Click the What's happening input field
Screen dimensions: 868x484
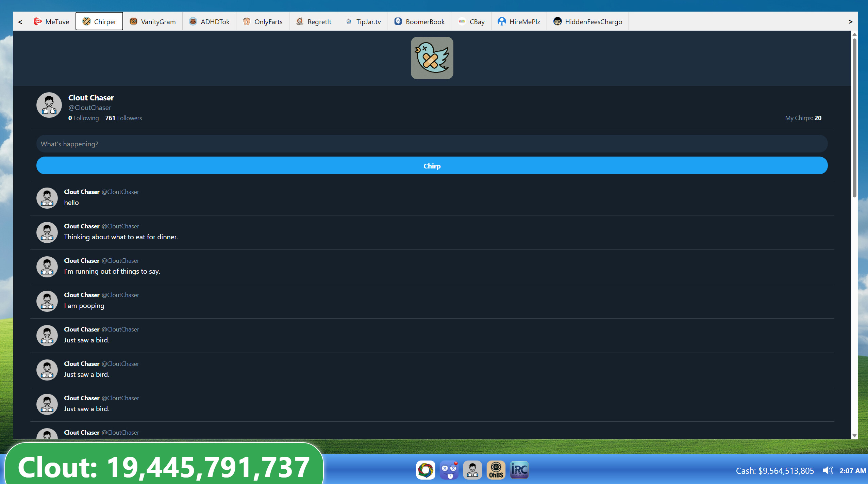(x=431, y=143)
